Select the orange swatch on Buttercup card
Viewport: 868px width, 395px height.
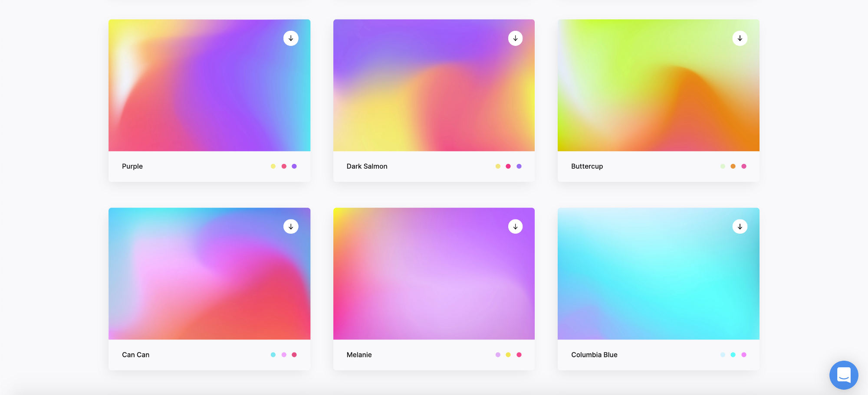click(733, 166)
